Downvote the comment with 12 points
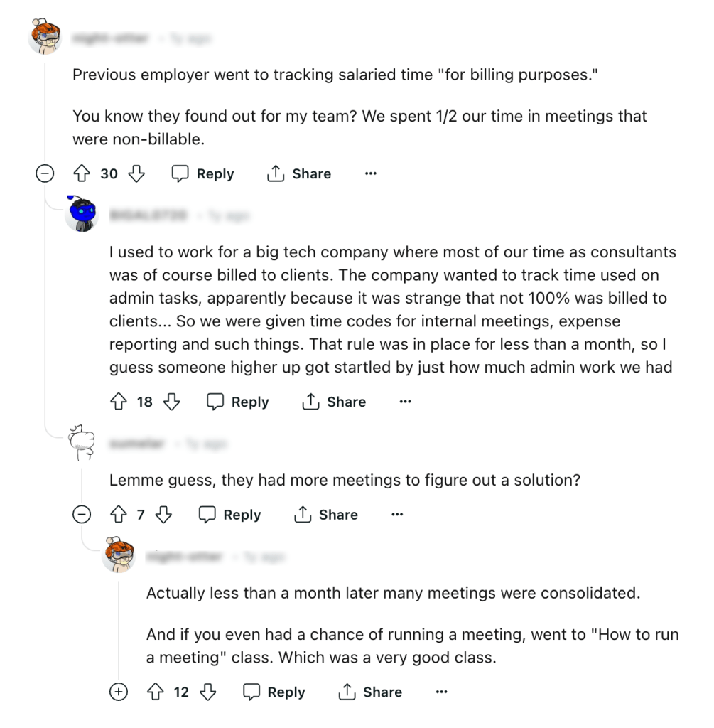The width and height of the screenshot is (714, 728). [207, 692]
